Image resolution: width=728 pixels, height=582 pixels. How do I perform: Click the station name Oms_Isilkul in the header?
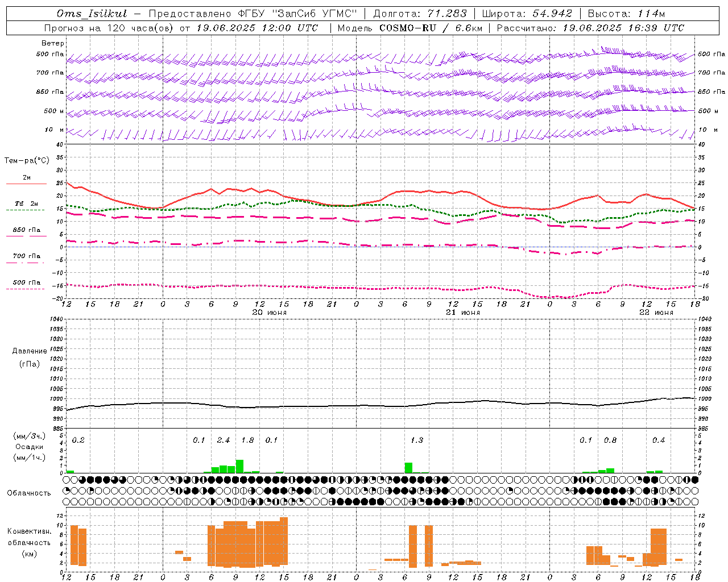[x=92, y=14]
